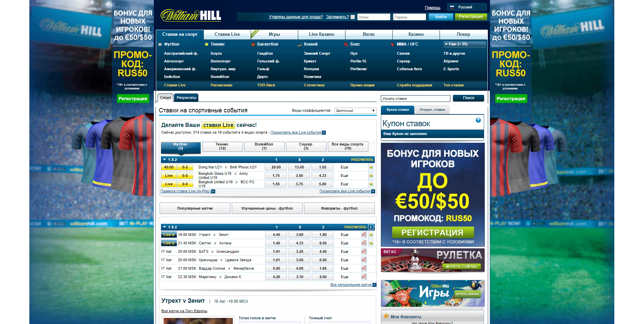Click the Рулетка Играть сейчас banner
The width and height of the screenshot is (644, 324).
[432, 260]
